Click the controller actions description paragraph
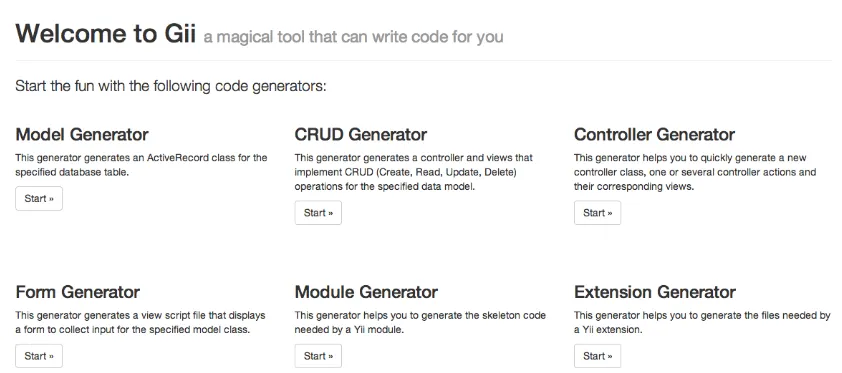842x373 pixels. point(695,172)
